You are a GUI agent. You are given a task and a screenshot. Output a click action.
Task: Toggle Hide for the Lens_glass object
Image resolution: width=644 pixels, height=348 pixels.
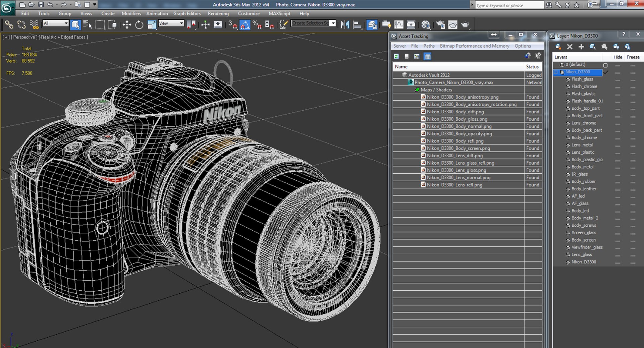[x=618, y=255]
